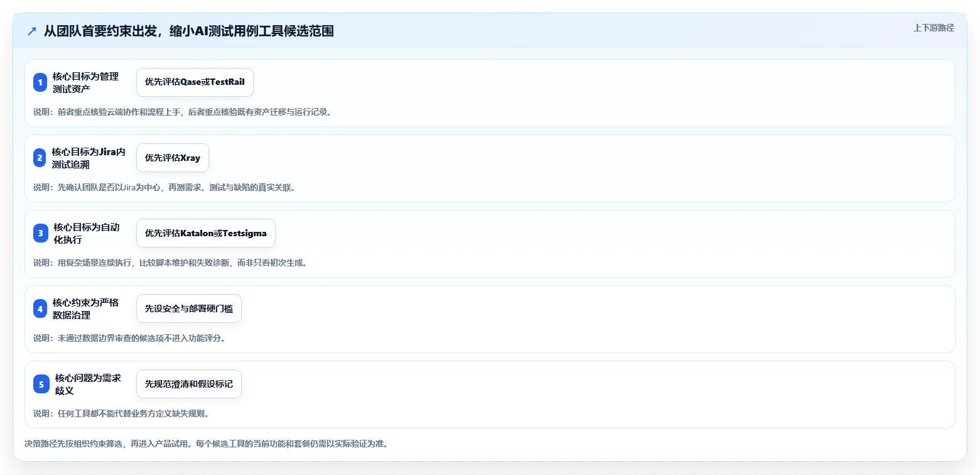This screenshot has width=980, height=475.
Task: Click the note about 云端协作和流程上手
Action: [182, 112]
